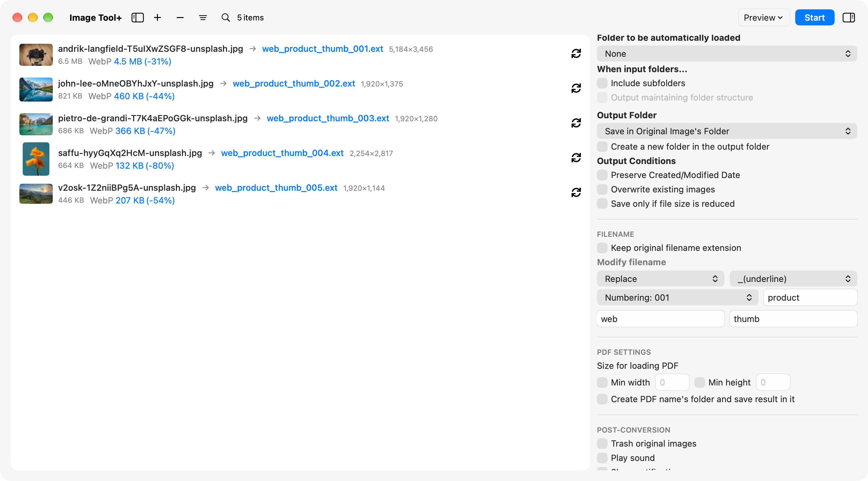Viewport: 868px width, 481px height.
Task: Select file john-lee-oMneOBYhJxY-unsplash.jpg
Action: tap(136, 84)
